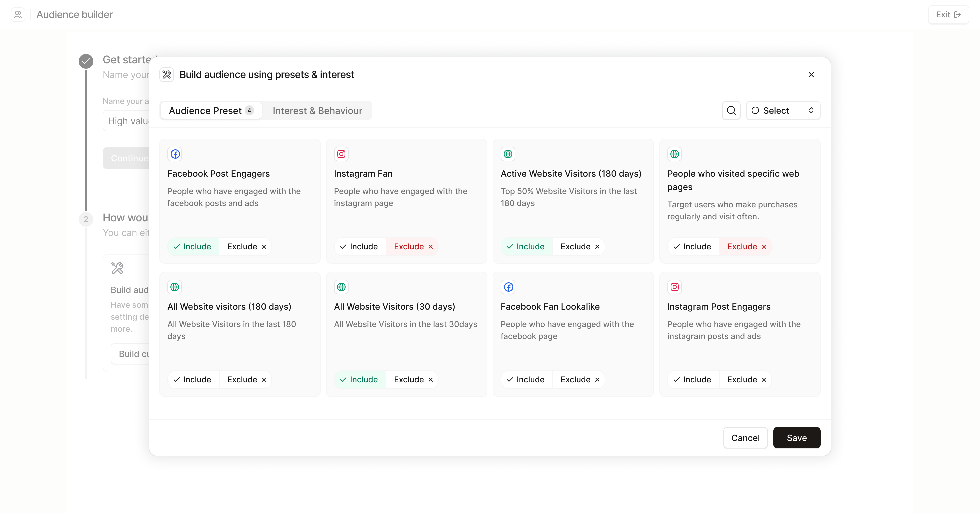This screenshot has height=513, width=980.
Task: Exclude All Website Visitors (30 days)
Action: coord(412,379)
